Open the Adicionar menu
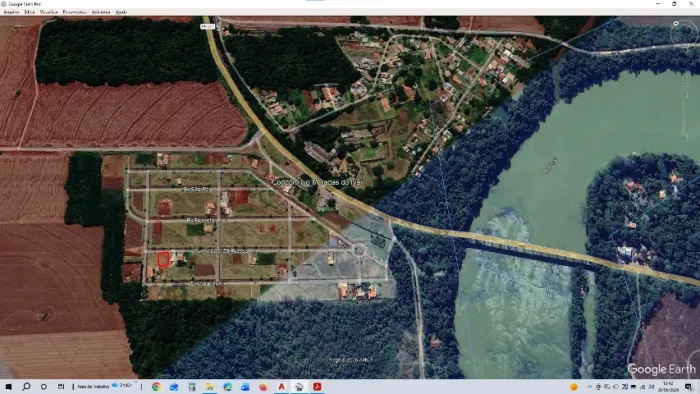 [101, 12]
